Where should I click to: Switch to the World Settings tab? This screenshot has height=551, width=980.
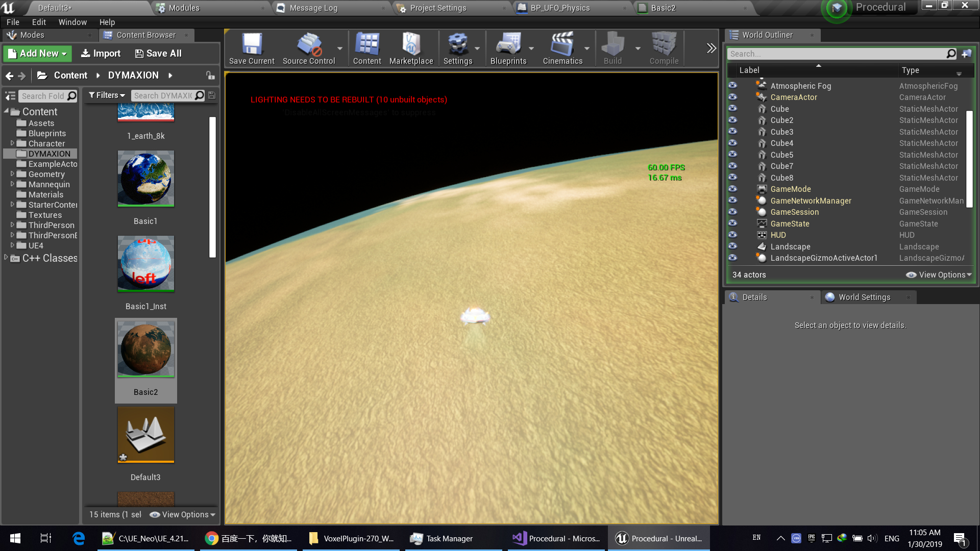click(864, 297)
